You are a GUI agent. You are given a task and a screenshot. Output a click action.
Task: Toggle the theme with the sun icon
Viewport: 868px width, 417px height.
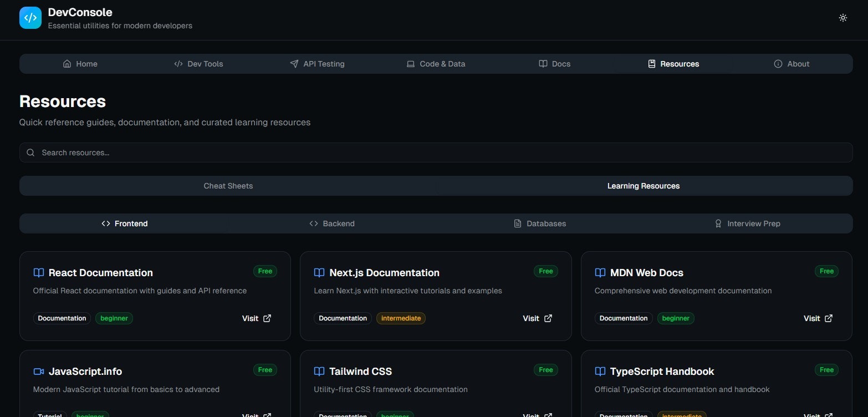pyautogui.click(x=843, y=17)
